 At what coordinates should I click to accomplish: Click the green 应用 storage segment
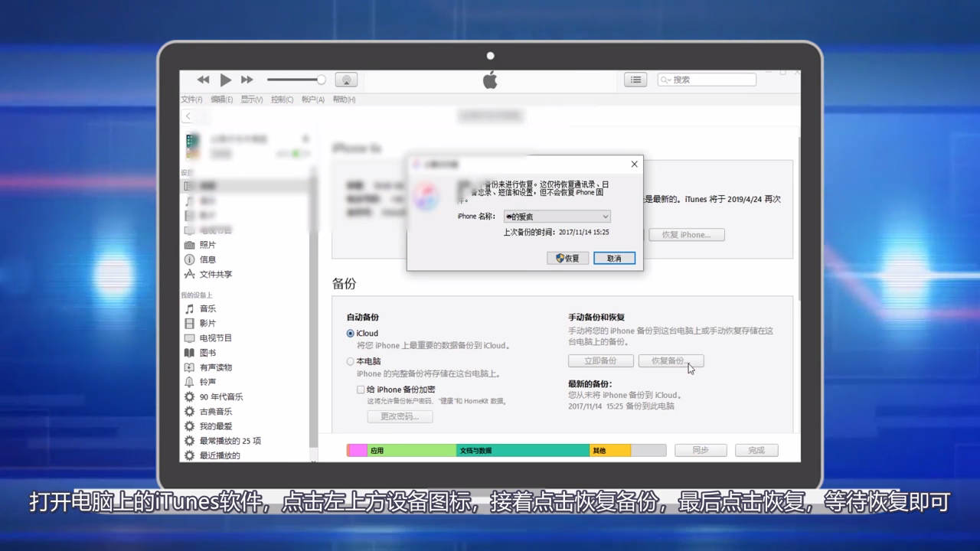[x=412, y=451]
